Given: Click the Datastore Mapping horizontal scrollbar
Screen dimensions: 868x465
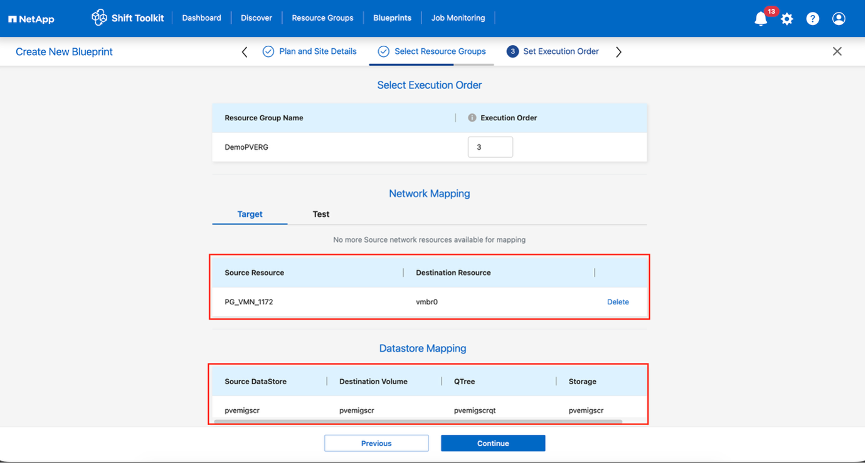Looking at the screenshot, I should (418, 422).
